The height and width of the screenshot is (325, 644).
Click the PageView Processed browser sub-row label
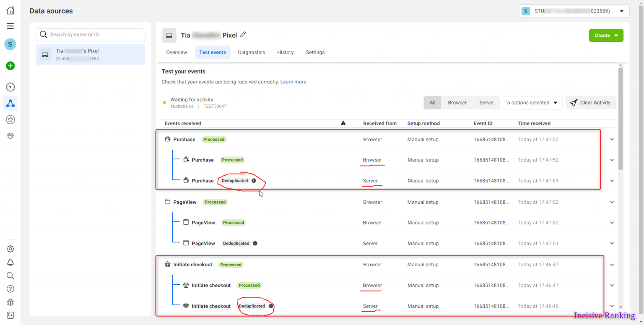(x=203, y=223)
